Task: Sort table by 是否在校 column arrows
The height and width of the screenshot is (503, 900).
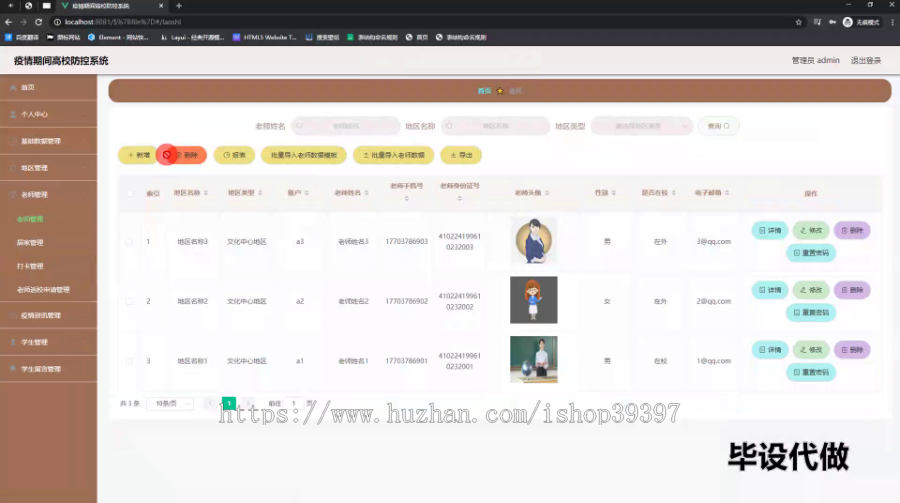Action: (674, 193)
